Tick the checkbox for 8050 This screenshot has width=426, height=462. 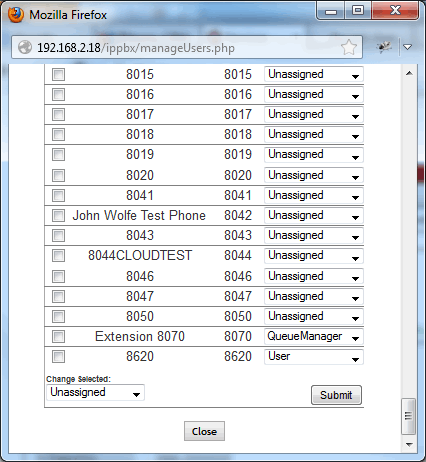(x=58, y=316)
